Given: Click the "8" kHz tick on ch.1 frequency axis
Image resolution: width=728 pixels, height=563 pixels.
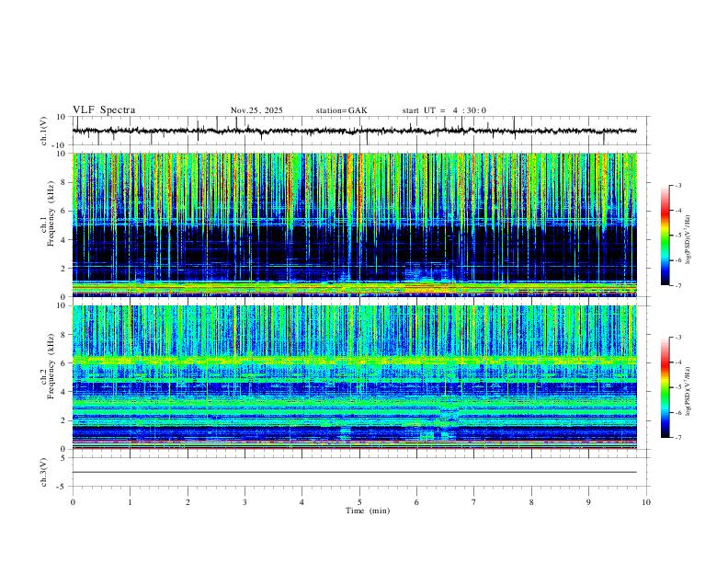Looking at the screenshot, I should 64,182.
